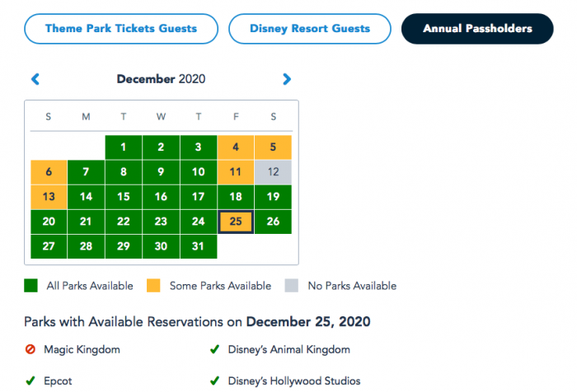Pick December 12 on the calendar

[x=274, y=172]
